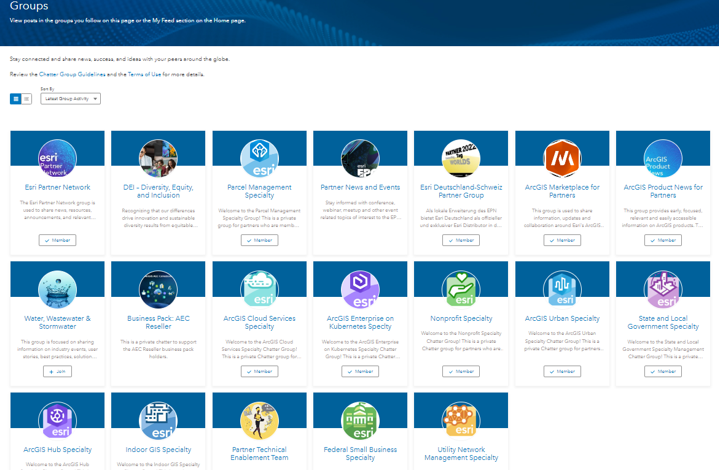Open ArcGIS Product News for Partners title
719x470 pixels.
pyautogui.click(x=663, y=191)
